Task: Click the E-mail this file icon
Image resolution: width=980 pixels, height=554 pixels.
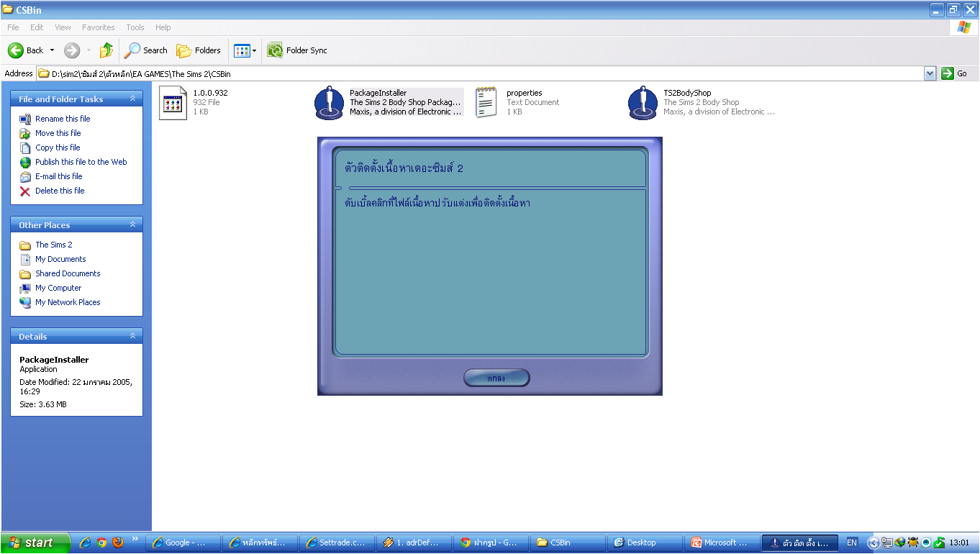Action: pos(26,176)
